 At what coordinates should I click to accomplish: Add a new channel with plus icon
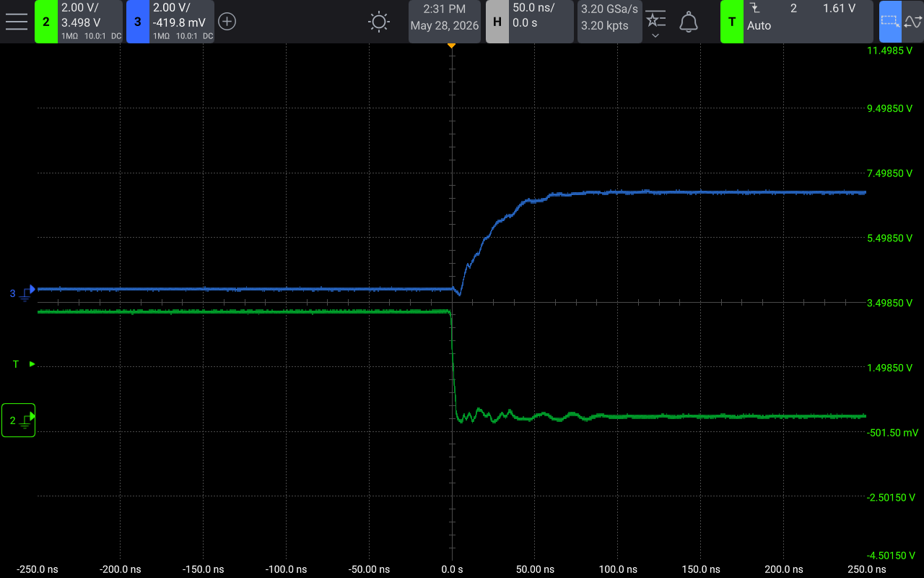227,22
